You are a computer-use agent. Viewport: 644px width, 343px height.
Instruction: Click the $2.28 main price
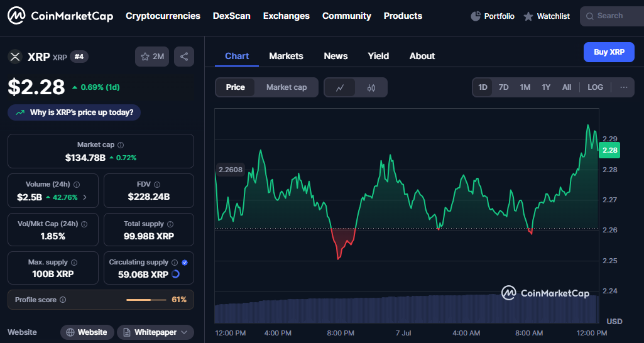click(36, 87)
